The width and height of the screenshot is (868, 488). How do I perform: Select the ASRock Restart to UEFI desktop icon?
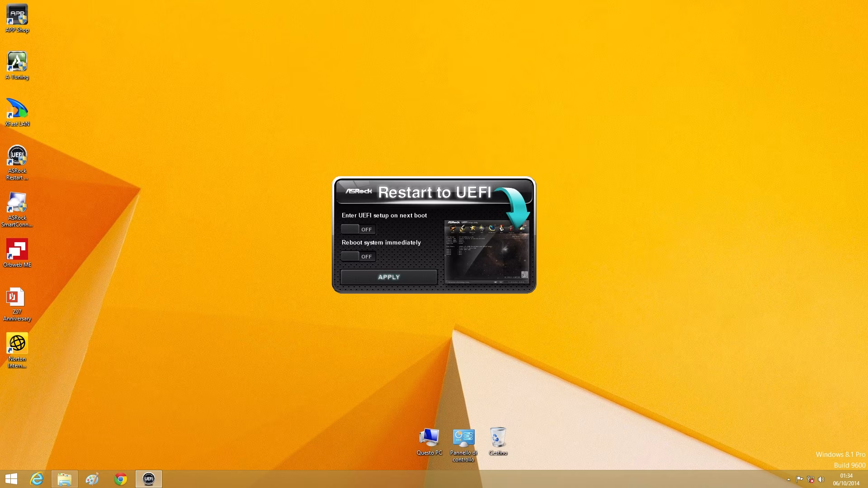click(17, 163)
